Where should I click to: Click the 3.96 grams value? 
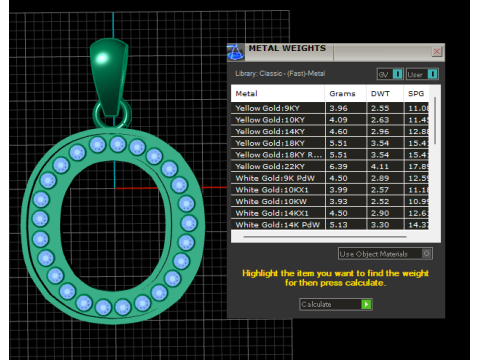(338, 108)
